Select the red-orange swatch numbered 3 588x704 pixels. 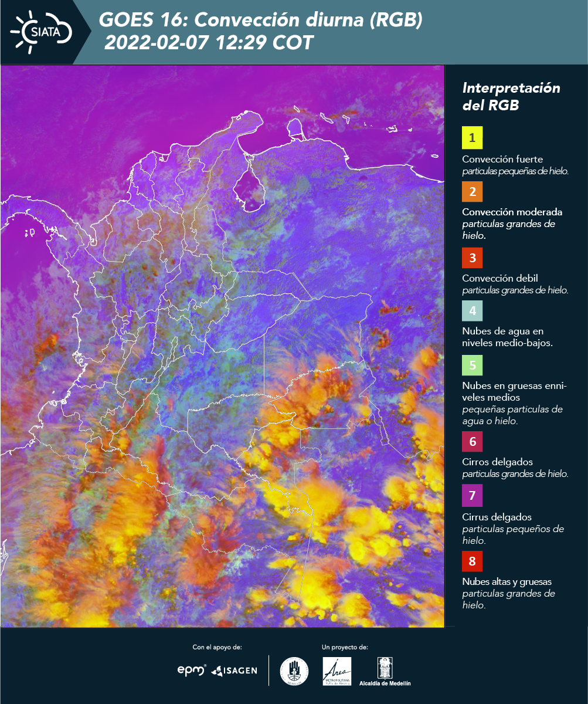(x=472, y=258)
